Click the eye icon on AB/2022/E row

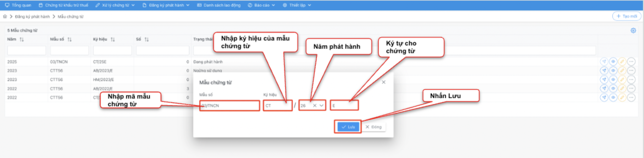tap(613, 88)
